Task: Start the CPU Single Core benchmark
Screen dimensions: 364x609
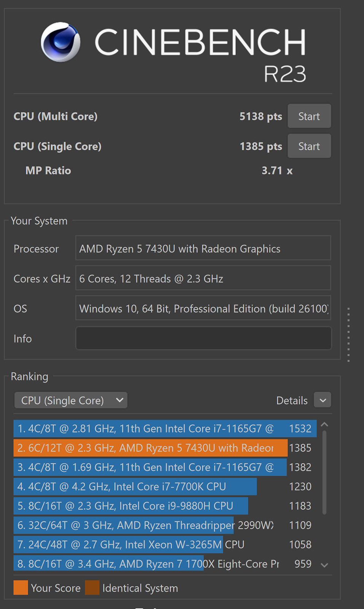Action: [309, 146]
